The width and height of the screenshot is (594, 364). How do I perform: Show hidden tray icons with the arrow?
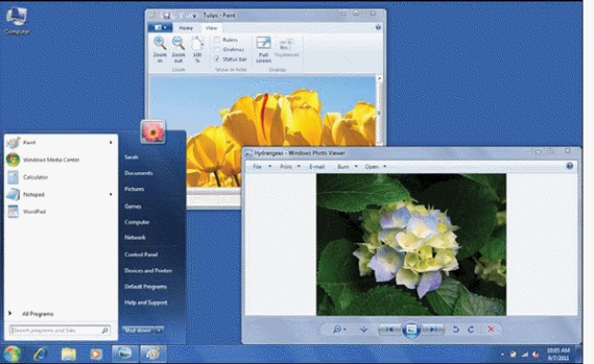click(503, 354)
